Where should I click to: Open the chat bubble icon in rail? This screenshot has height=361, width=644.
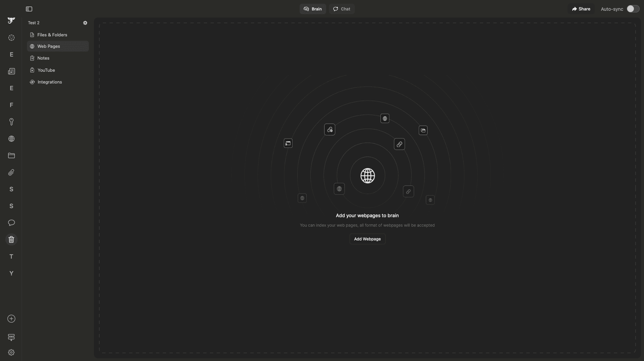pyautogui.click(x=11, y=223)
